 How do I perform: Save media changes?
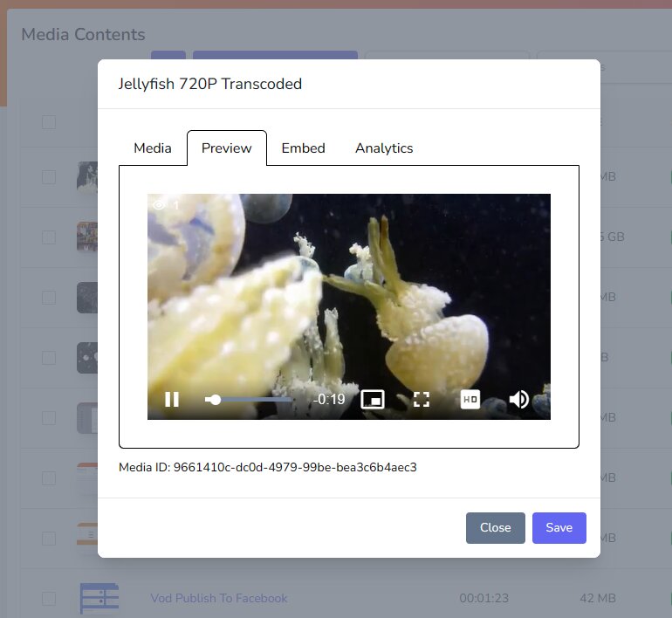[x=559, y=527]
